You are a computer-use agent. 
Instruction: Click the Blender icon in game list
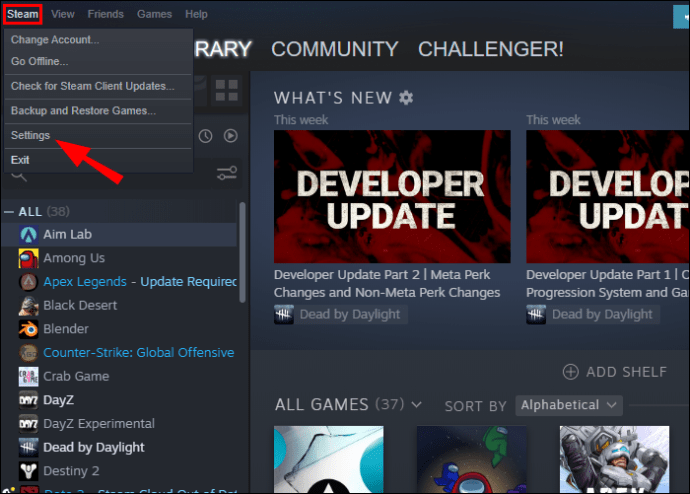point(28,329)
